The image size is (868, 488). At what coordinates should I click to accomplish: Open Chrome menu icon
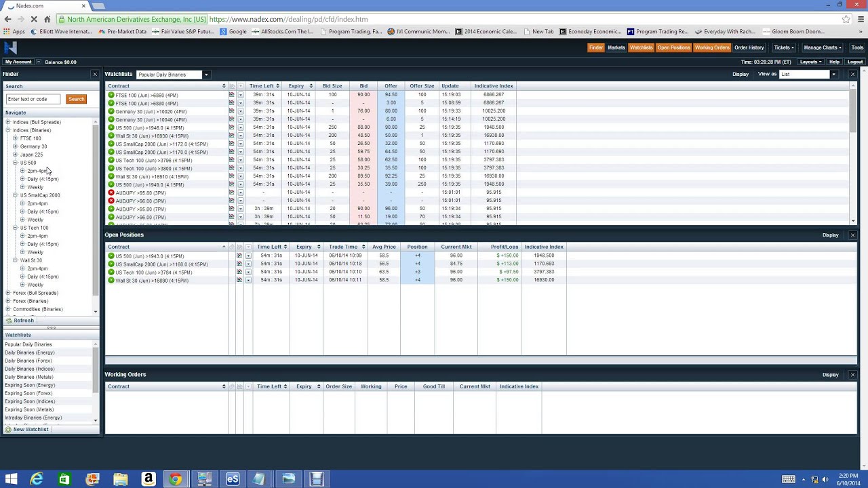861,19
